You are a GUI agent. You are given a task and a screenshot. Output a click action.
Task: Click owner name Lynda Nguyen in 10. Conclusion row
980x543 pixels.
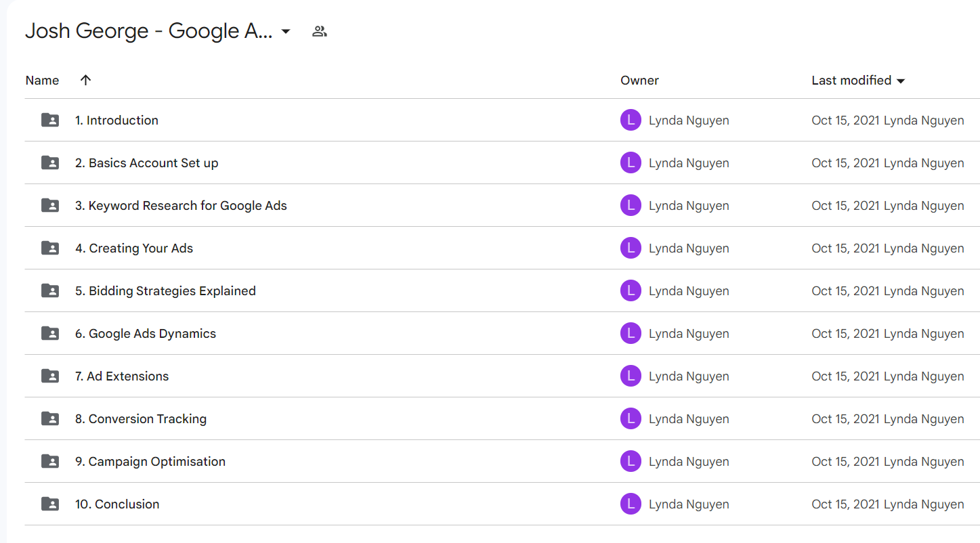[689, 504]
